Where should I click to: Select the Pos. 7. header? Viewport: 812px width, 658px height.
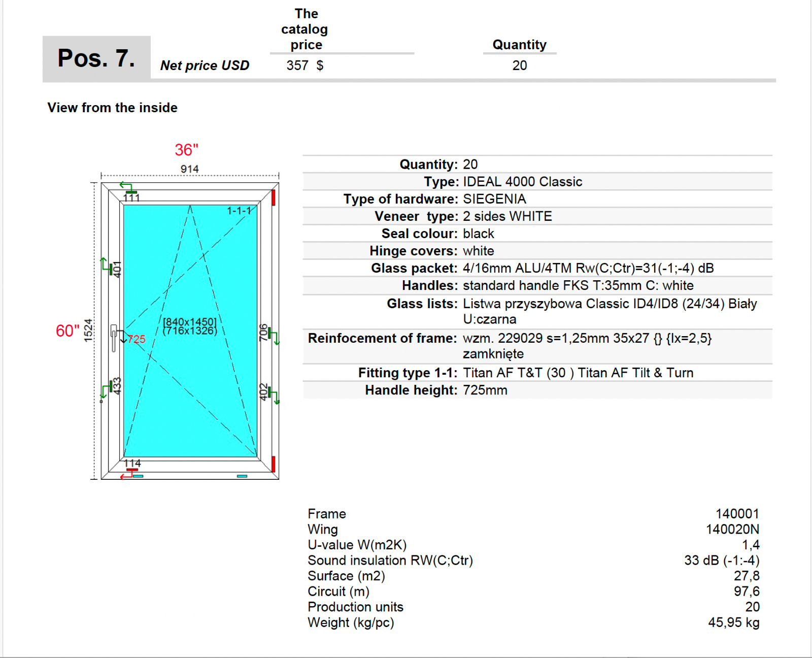(x=96, y=57)
